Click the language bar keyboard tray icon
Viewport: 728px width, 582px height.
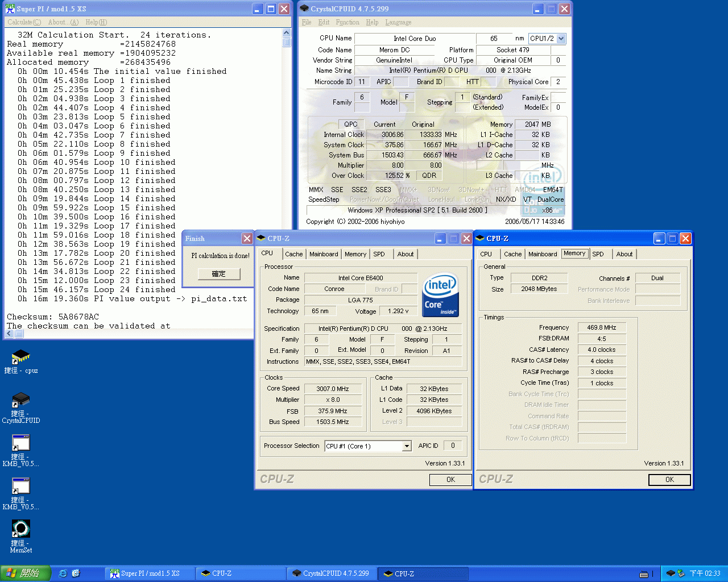644,574
